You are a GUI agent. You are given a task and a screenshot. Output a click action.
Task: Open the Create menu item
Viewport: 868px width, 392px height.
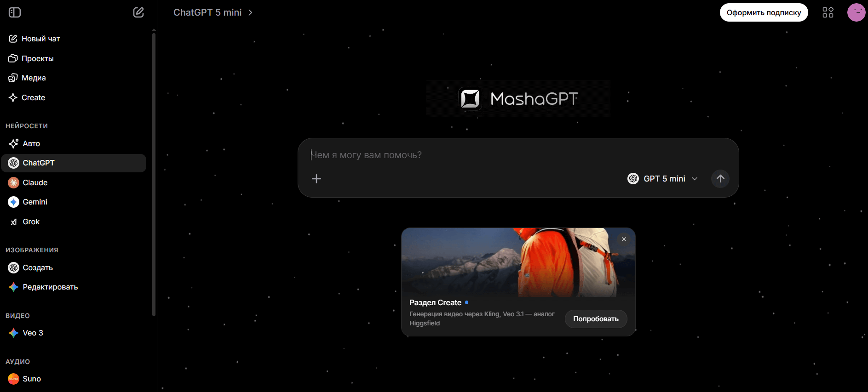[x=33, y=97]
